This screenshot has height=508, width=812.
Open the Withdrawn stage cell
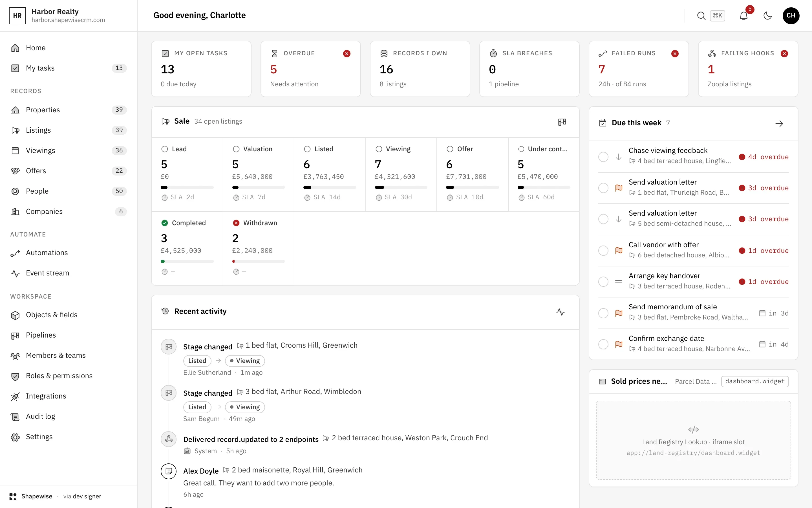[x=258, y=248]
